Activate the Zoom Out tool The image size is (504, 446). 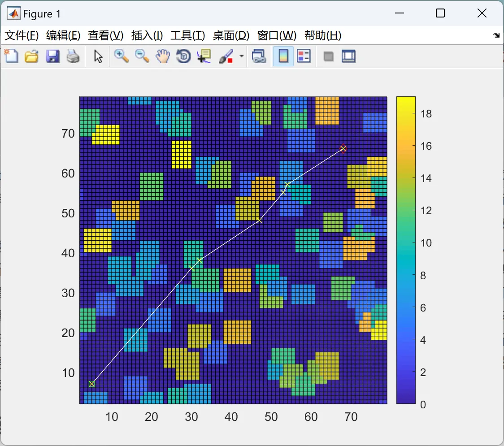click(142, 56)
